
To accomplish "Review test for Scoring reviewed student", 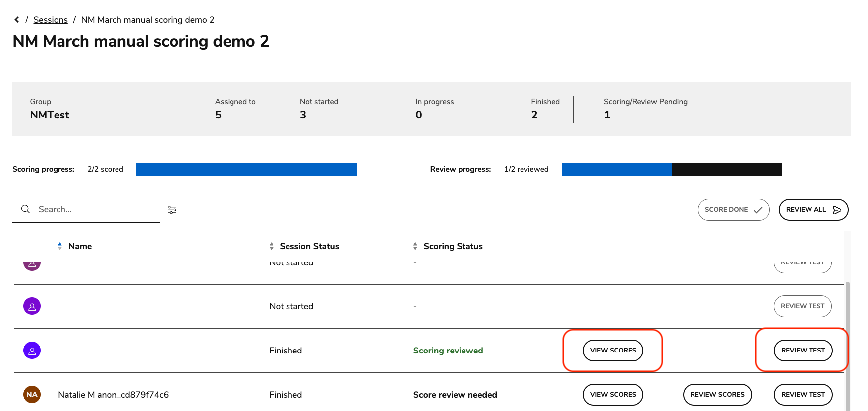I will point(803,351).
